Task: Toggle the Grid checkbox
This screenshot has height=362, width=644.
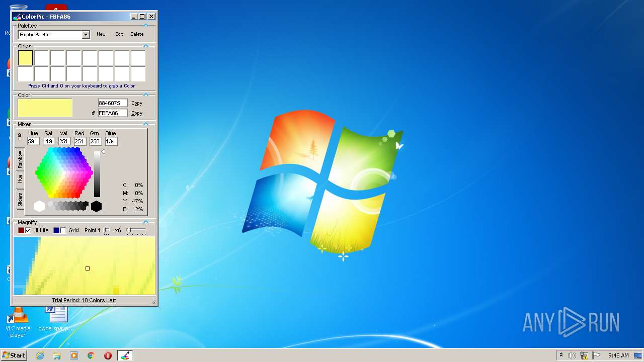Action: pyautogui.click(x=63, y=230)
